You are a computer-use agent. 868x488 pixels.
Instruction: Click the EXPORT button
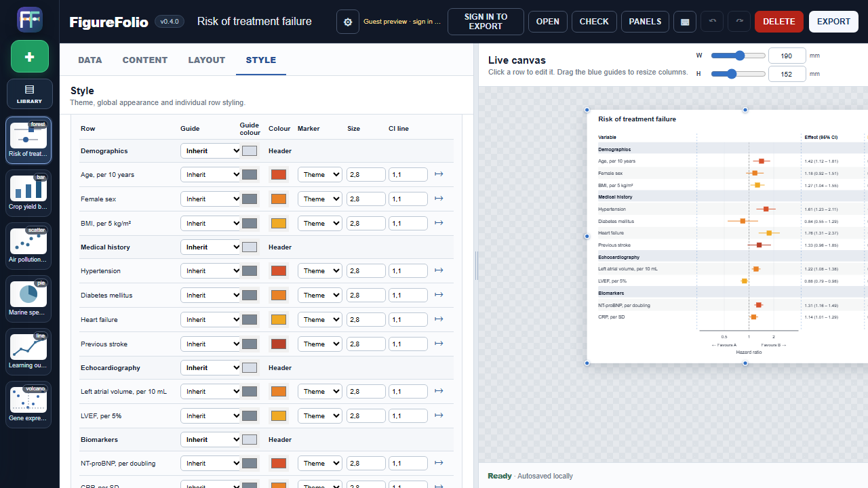pos(833,22)
